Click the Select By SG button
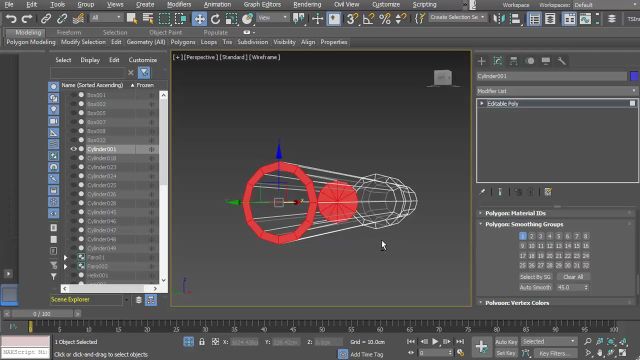Viewport: 640px width, 360px height. pyautogui.click(x=535, y=277)
